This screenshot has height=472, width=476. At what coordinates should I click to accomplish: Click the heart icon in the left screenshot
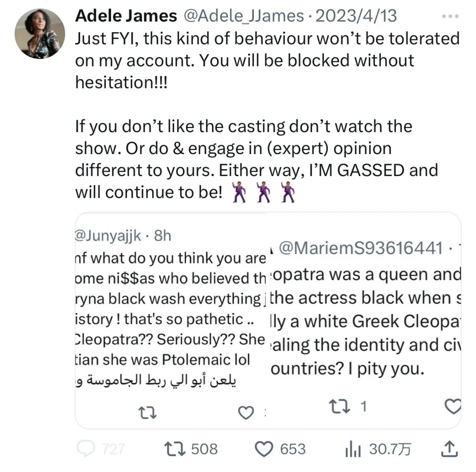click(x=245, y=413)
